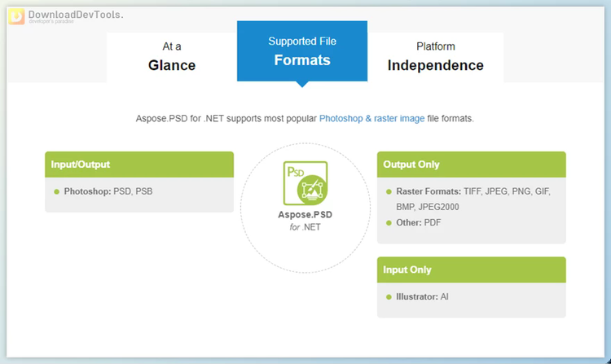Click the Input/Output panel header

pyautogui.click(x=139, y=164)
